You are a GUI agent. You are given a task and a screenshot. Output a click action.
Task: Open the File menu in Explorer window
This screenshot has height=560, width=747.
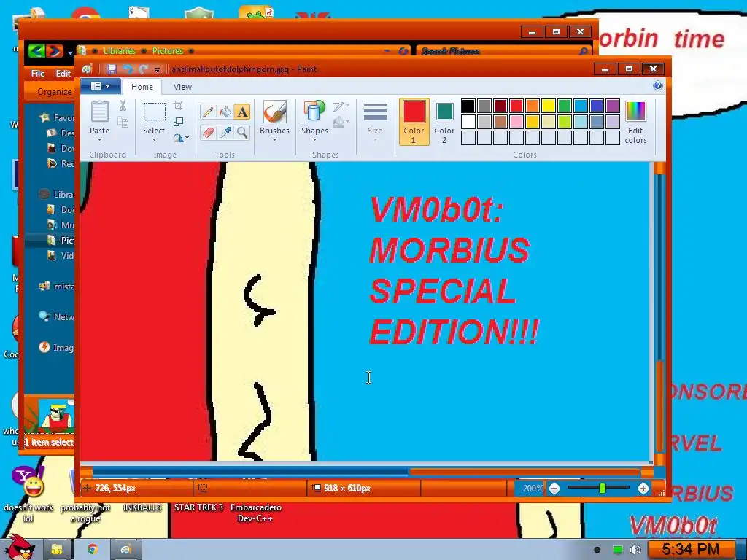pos(38,74)
